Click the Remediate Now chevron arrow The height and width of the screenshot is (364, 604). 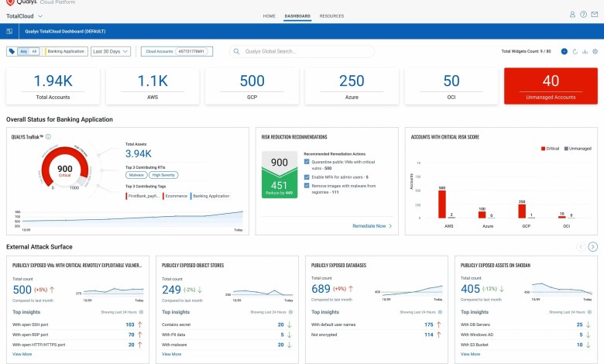pyautogui.click(x=390, y=226)
